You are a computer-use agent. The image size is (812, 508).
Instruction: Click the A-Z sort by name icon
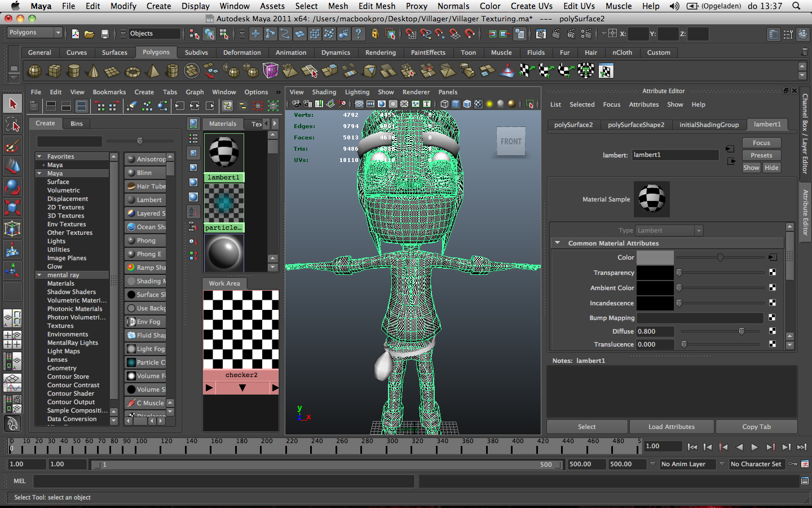tap(193, 212)
